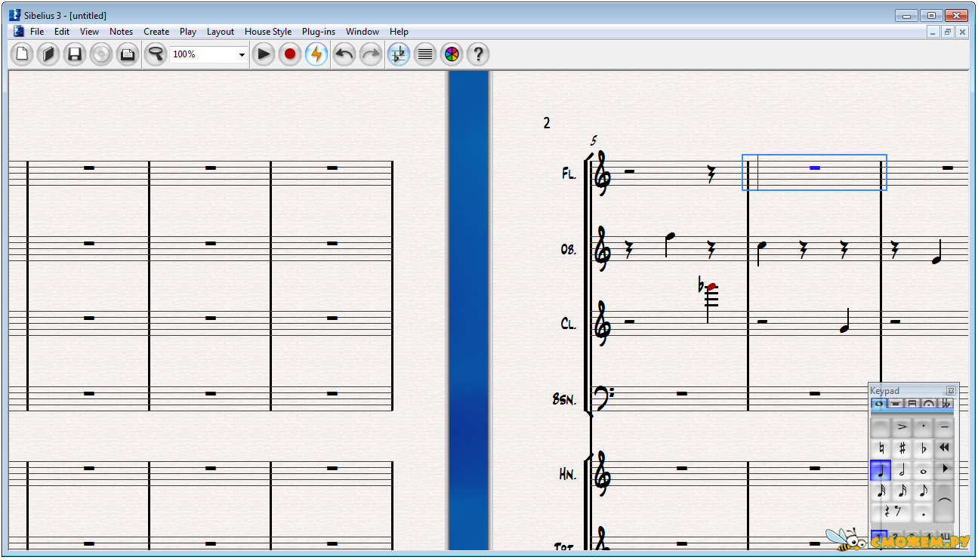Image resolution: width=978 pixels, height=560 pixels.
Task: Open the File menu
Action: [37, 32]
